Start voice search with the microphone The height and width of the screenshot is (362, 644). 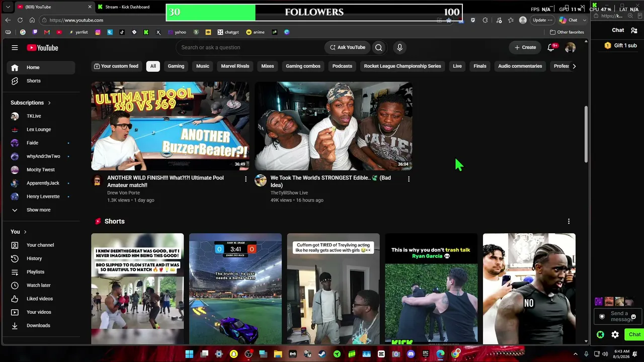[399, 47]
